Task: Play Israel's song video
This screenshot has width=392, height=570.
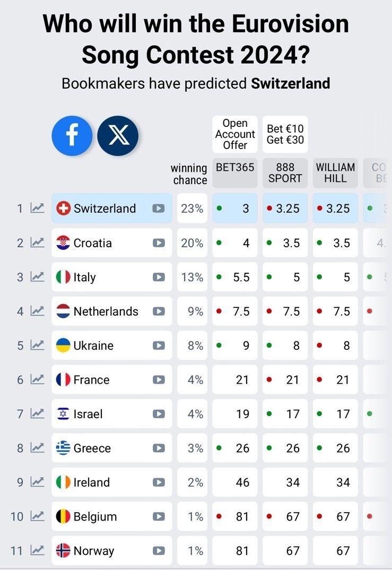Action: point(159,414)
